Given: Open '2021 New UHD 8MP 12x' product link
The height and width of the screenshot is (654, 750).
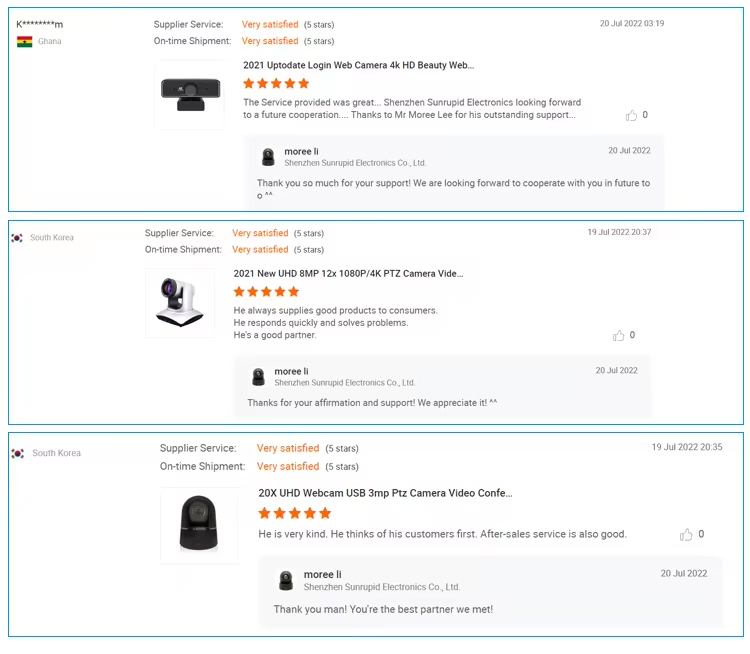Looking at the screenshot, I should tap(348, 273).
